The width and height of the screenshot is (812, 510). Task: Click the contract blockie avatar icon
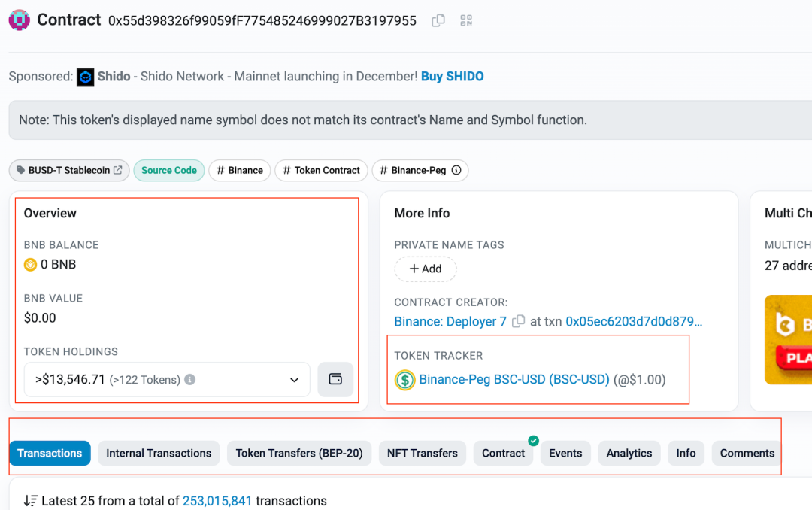click(19, 20)
